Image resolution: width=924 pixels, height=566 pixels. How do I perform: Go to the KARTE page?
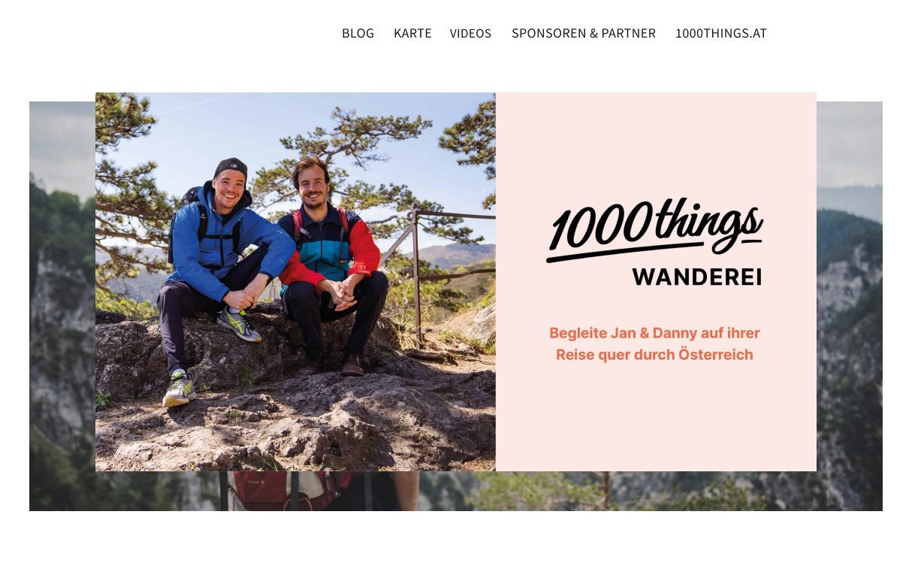(x=412, y=33)
